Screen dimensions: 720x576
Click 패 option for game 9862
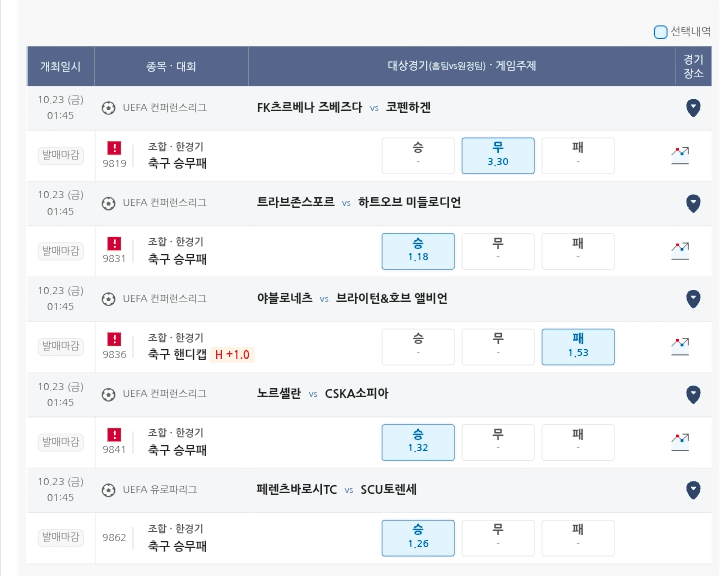coord(578,538)
